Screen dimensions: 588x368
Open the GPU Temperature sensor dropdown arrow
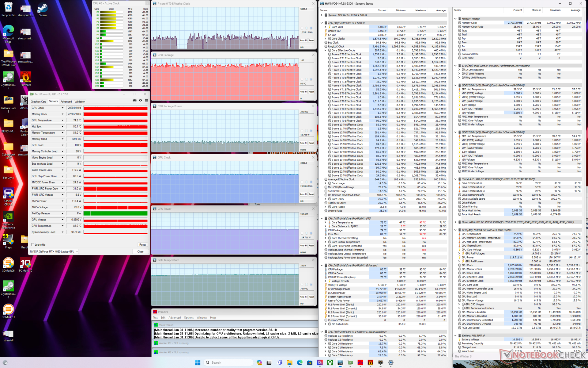pos(62,120)
